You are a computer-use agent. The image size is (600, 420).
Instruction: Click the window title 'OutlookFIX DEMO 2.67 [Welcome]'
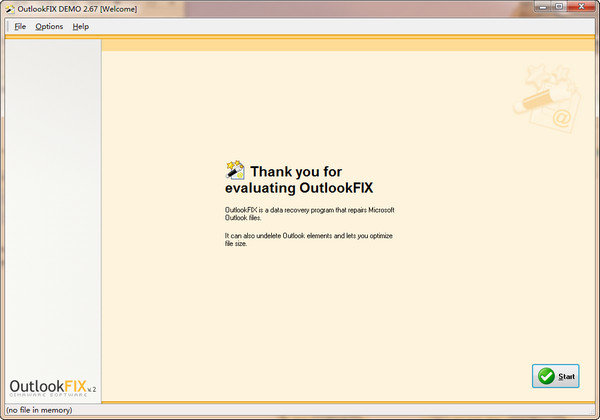click(77, 9)
